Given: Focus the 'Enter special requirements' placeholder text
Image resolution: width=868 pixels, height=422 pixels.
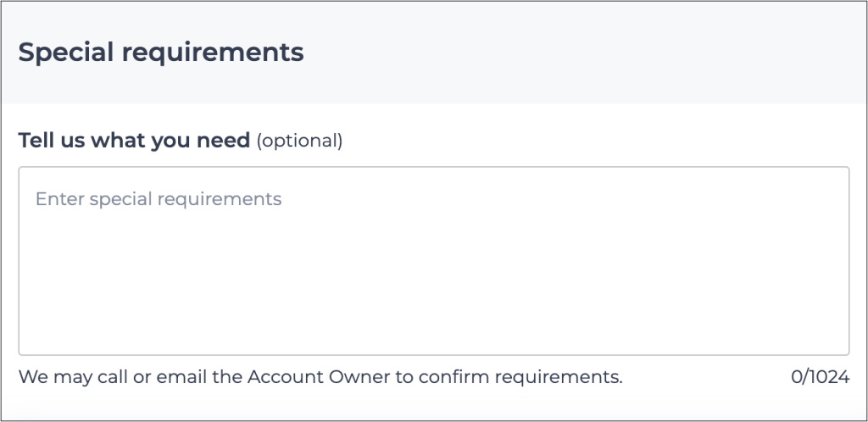Looking at the screenshot, I should [x=159, y=199].
